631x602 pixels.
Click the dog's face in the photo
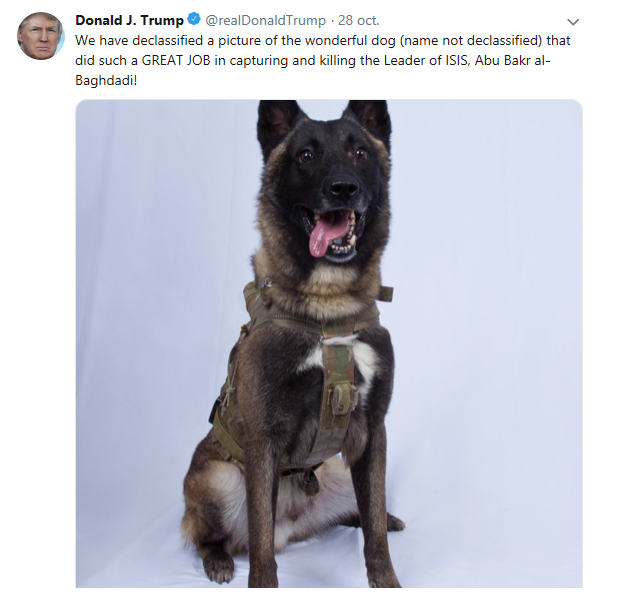[328, 177]
